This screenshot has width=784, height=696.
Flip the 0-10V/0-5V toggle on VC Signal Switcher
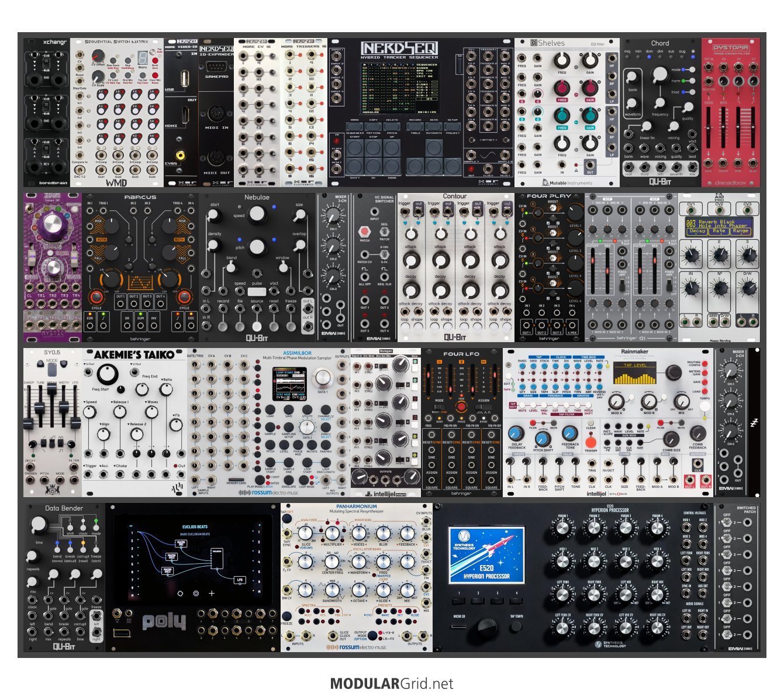click(384, 254)
